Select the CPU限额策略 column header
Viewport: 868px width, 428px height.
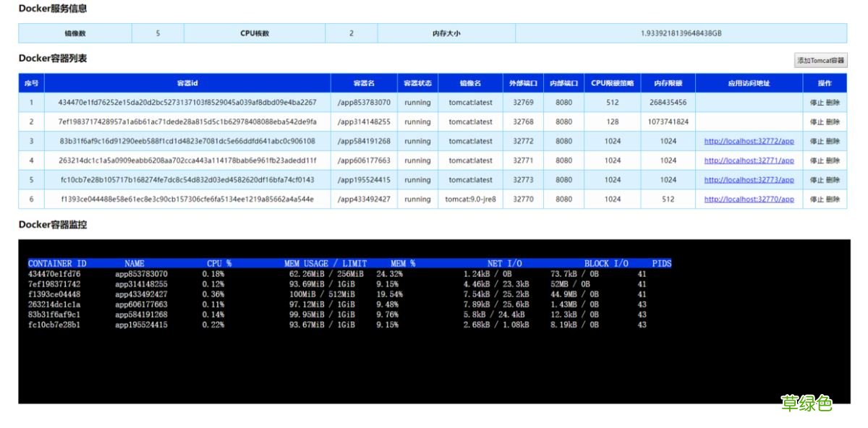pos(612,83)
